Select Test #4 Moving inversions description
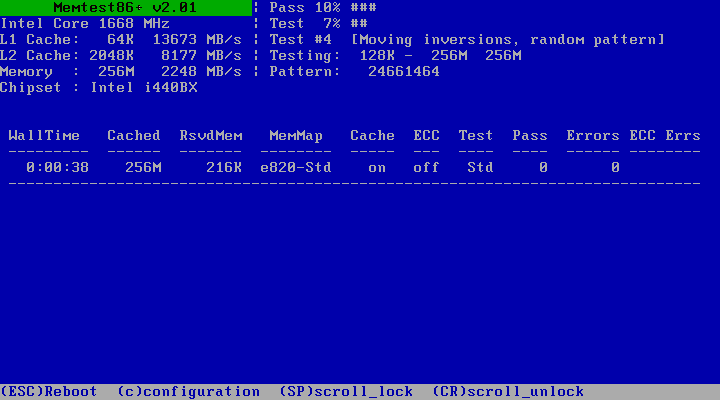 tap(467, 39)
